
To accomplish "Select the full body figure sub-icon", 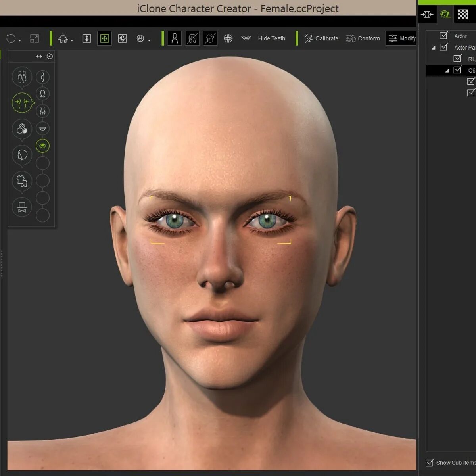I will coord(42,77).
